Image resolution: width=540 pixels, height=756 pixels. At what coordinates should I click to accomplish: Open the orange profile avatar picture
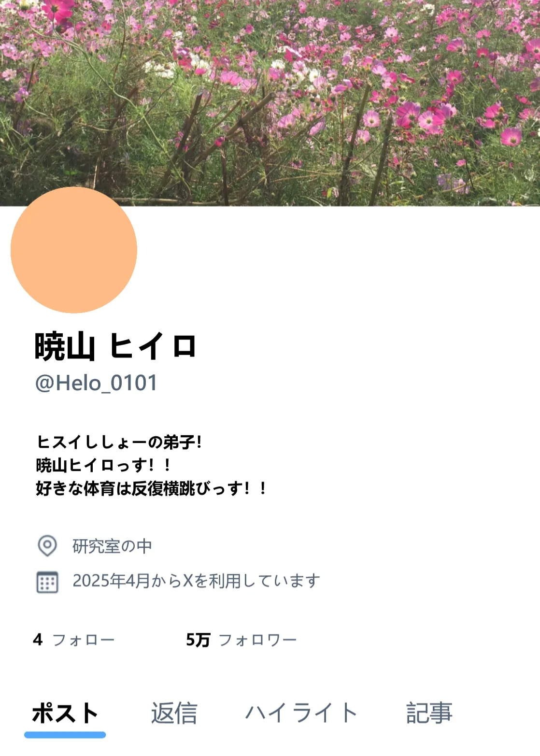coord(74,250)
